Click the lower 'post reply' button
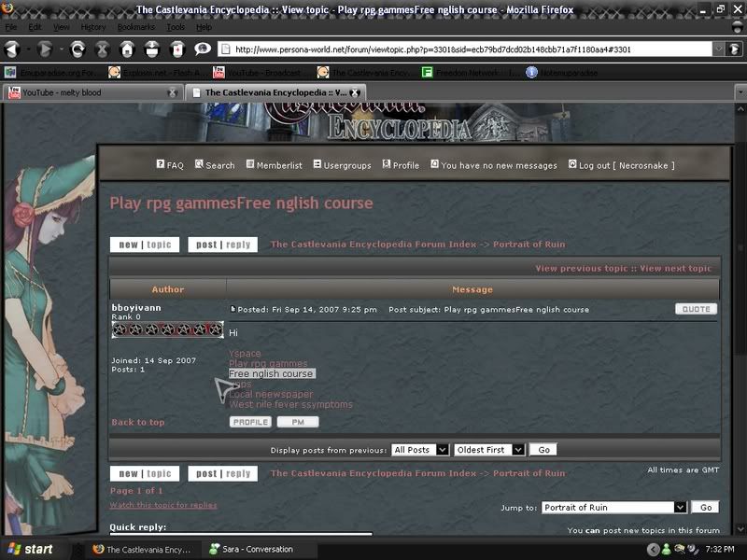The image size is (747, 560). pyautogui.click(x=223, y=473)
